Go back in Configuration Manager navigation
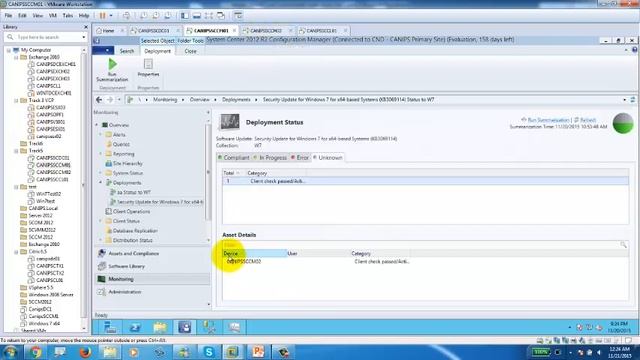This screenshot has width=640, height=360. click(x=99, y=100)
